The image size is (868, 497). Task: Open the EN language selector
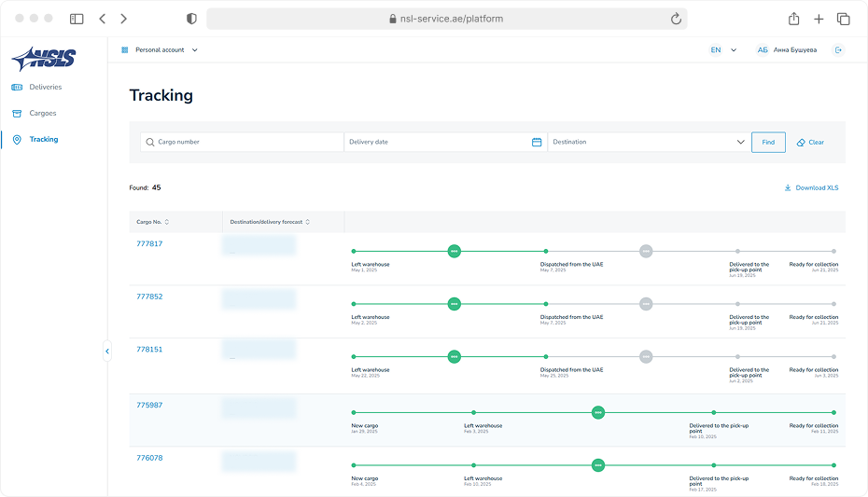(723, 50)
